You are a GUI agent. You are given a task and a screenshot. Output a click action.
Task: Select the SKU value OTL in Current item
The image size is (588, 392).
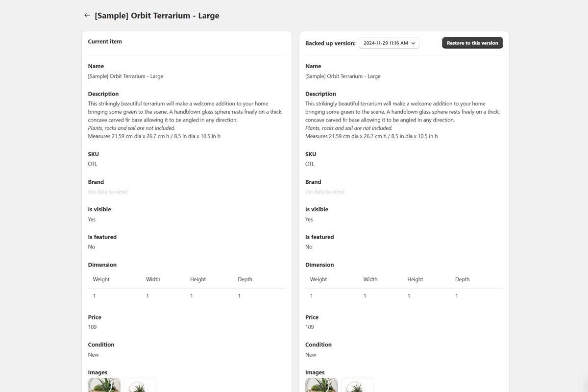coord(92,164)
